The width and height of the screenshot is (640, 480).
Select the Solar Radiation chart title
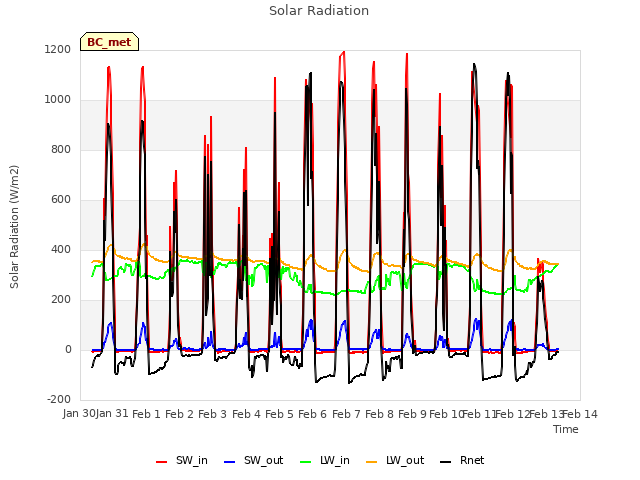click(x=319, y=11)
